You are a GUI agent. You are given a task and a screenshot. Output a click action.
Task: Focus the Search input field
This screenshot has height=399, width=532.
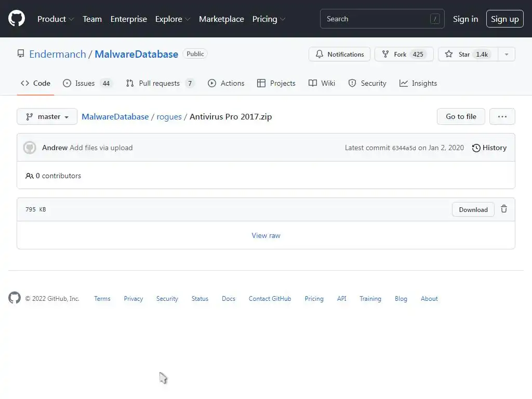382,19
